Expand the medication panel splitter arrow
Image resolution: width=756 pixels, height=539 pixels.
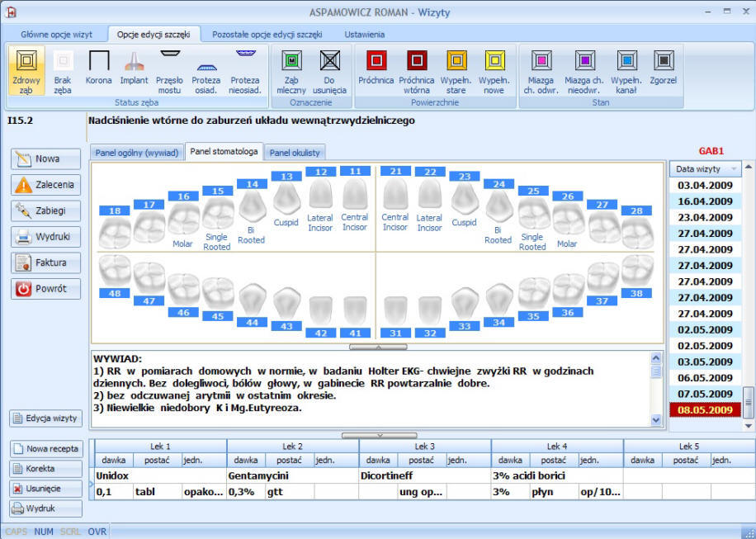click(378, 434)
